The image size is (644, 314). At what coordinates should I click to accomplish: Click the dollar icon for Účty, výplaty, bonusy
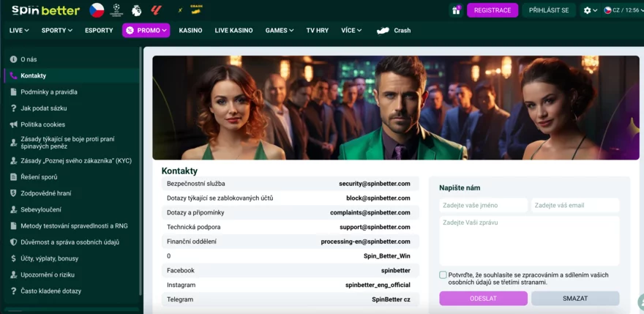point(13,258)
